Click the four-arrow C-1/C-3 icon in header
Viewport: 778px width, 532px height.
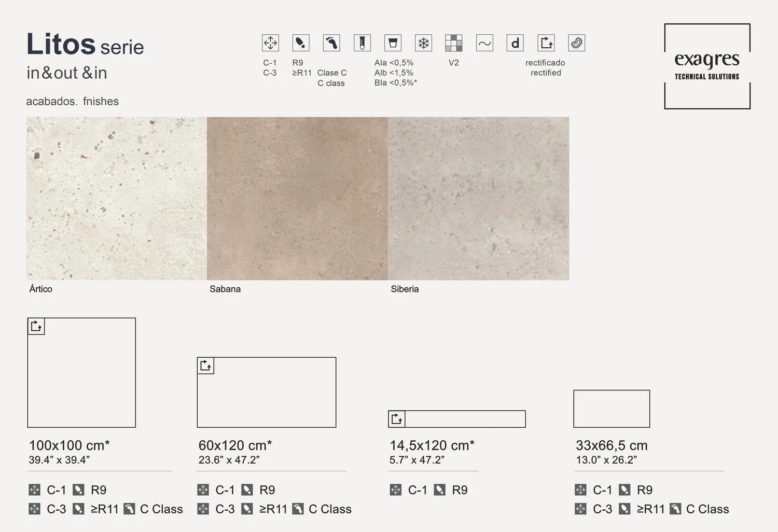tap(270, 43)
